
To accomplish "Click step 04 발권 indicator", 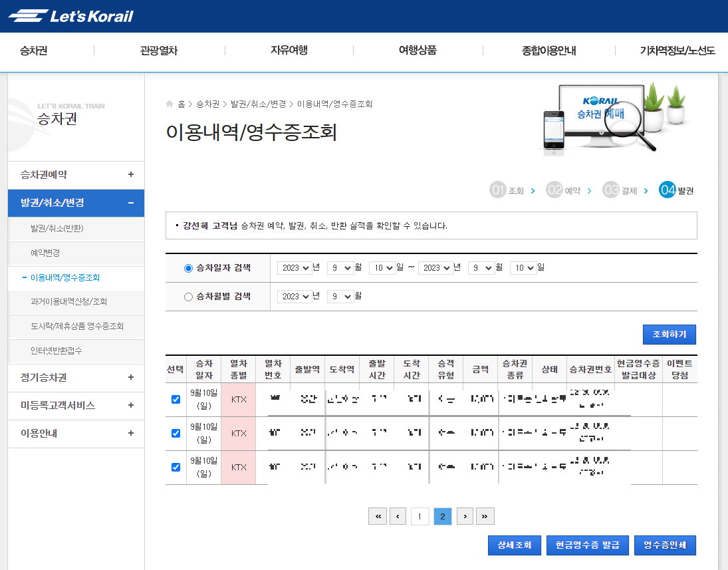I will click(676, 190).
